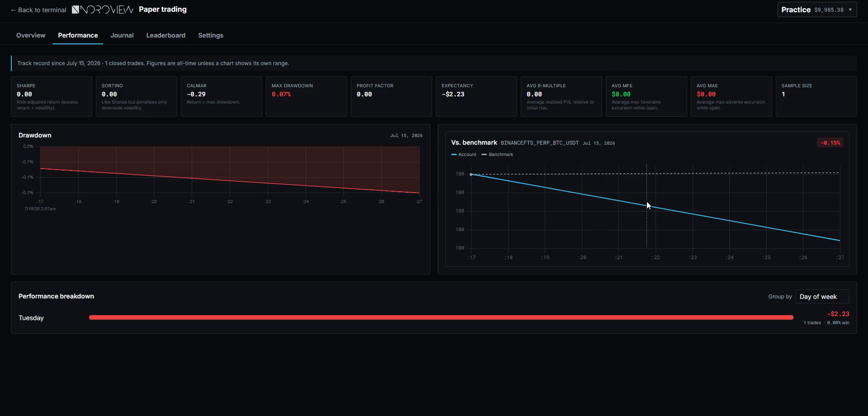This screenshot has height=416, width=868.
Task: Click the Back to terminal link
Action: (x=38, y=10)
